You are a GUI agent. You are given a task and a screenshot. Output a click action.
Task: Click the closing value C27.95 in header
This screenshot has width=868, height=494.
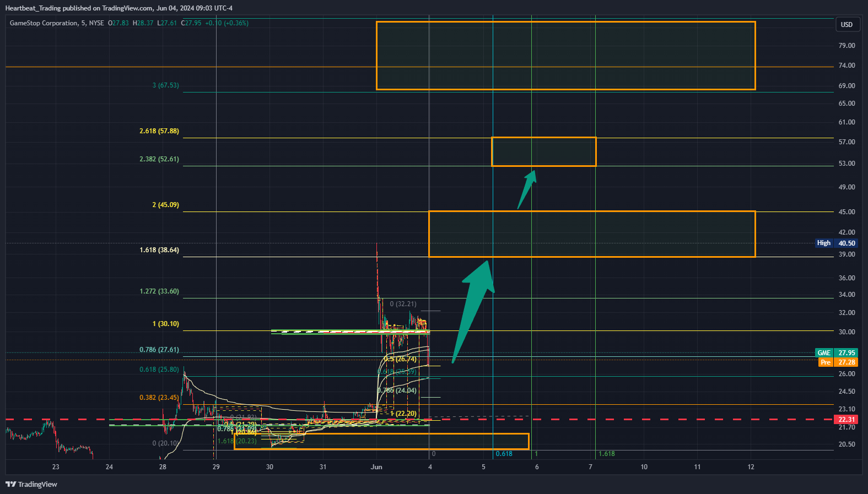[191, 23]
